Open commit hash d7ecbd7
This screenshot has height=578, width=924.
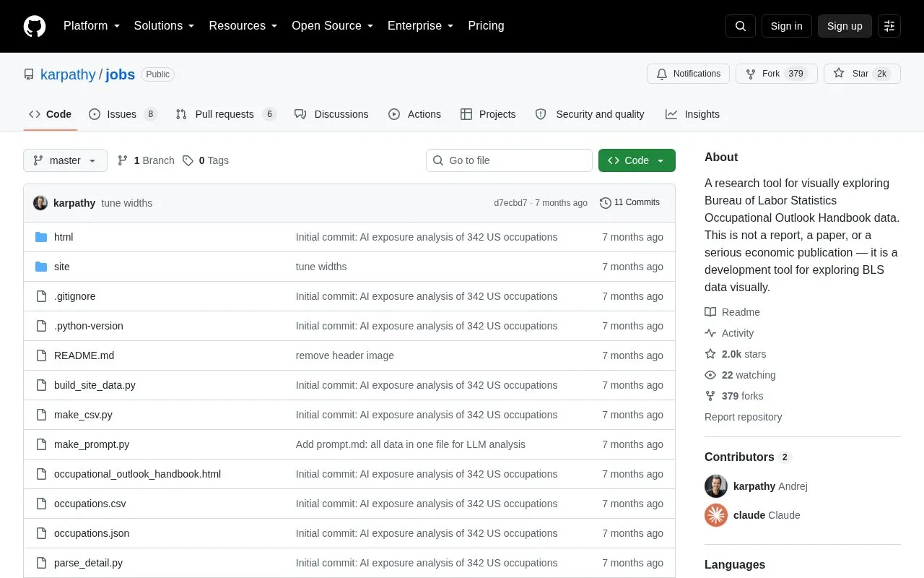tap(510, 203)
